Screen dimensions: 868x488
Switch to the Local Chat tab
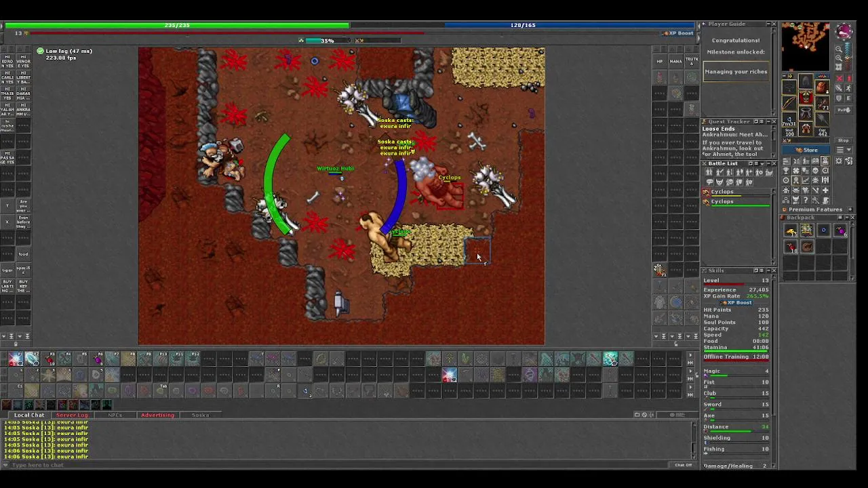(x=29, y=415)
